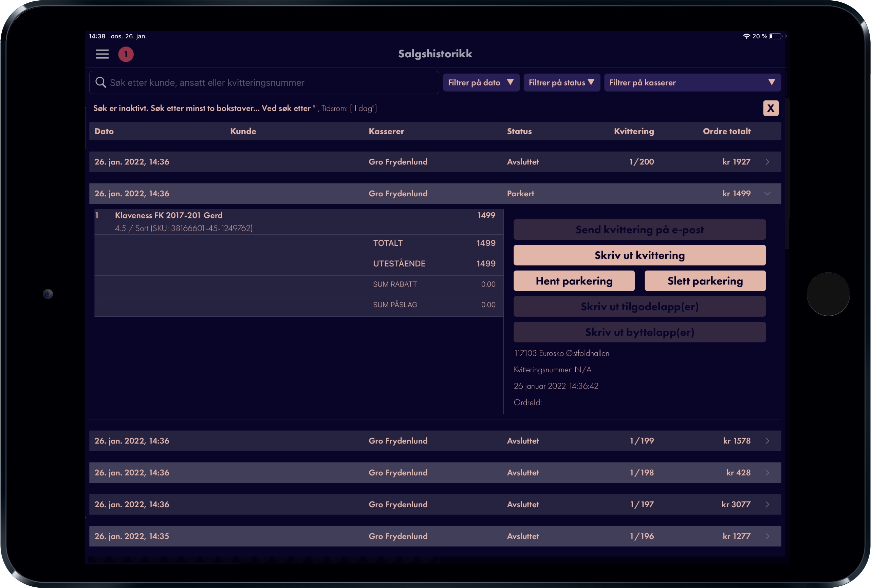Click Slett parkering button

(x=705, y=281)
